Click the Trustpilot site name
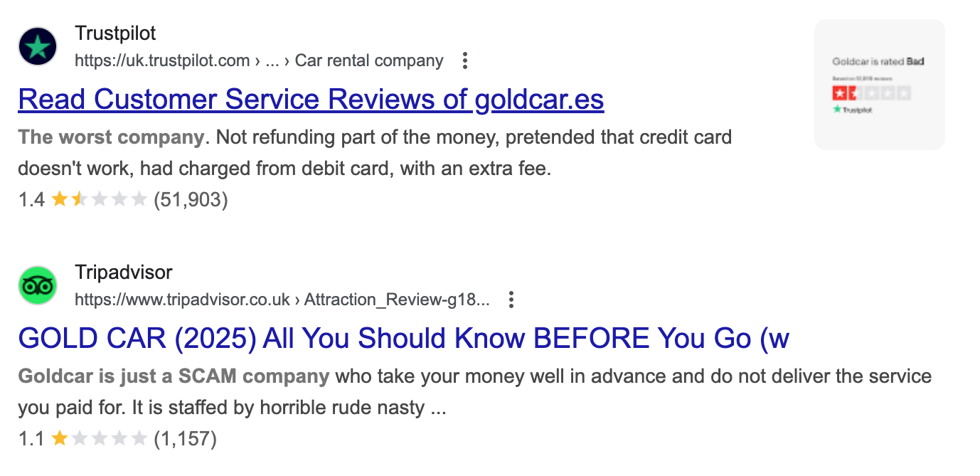This screenshot has width=980, height=476. click(x=115, y=33)
